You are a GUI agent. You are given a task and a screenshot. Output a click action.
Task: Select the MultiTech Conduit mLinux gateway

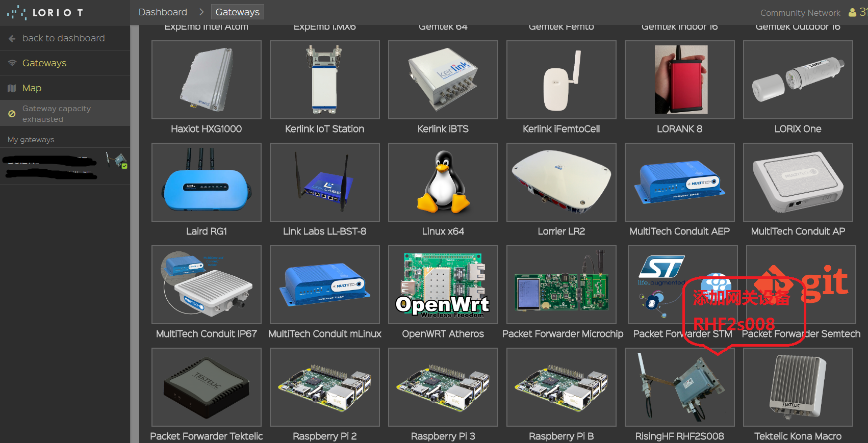[x=325, y=285]
